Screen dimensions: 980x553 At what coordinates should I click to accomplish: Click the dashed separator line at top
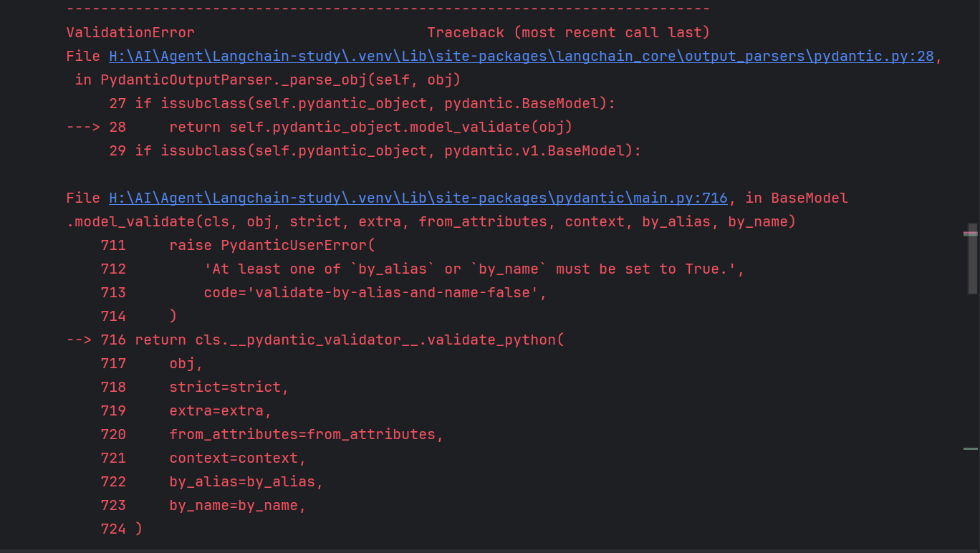coord(388,9)
